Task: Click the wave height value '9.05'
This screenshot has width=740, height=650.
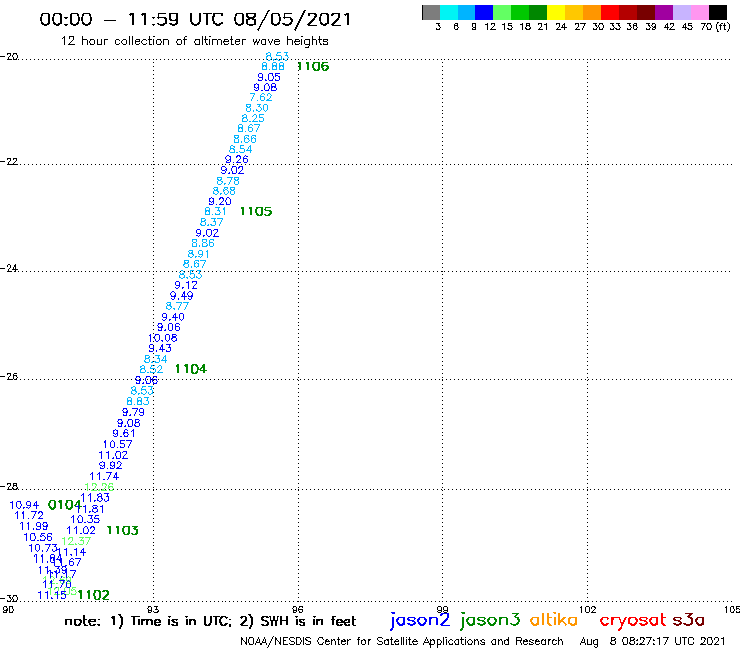Action: pyautogui.click(x=269, y=77)
